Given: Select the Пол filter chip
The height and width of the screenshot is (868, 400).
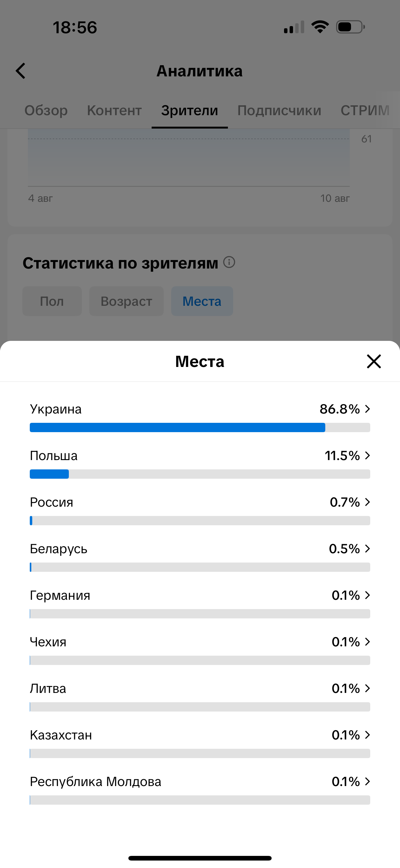Looking at the screenshot, I should (x=52, y=301).
